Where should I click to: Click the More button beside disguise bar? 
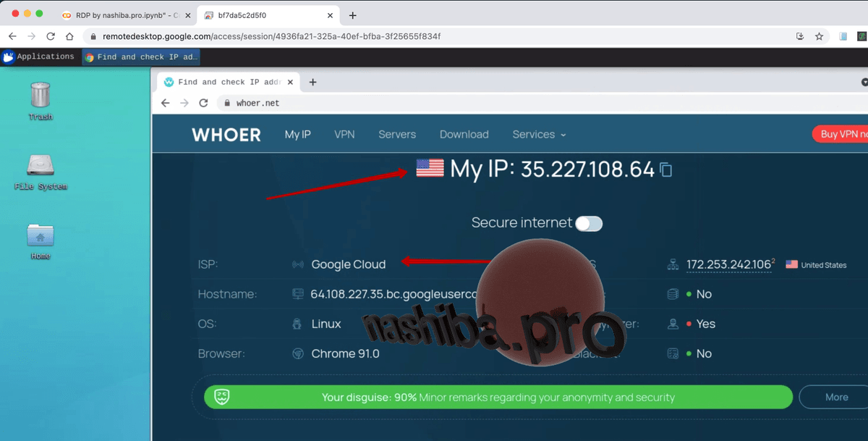[833, 397]
